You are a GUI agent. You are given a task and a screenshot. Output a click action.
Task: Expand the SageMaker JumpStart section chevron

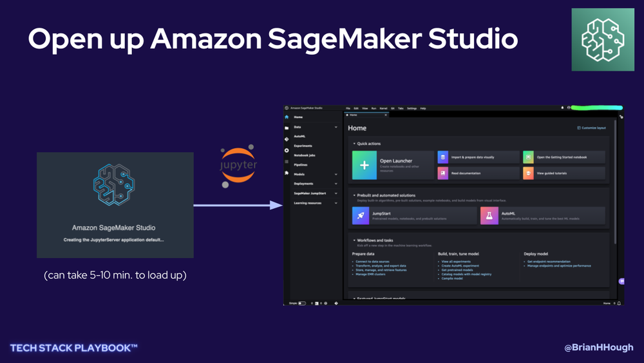point(336,193)
